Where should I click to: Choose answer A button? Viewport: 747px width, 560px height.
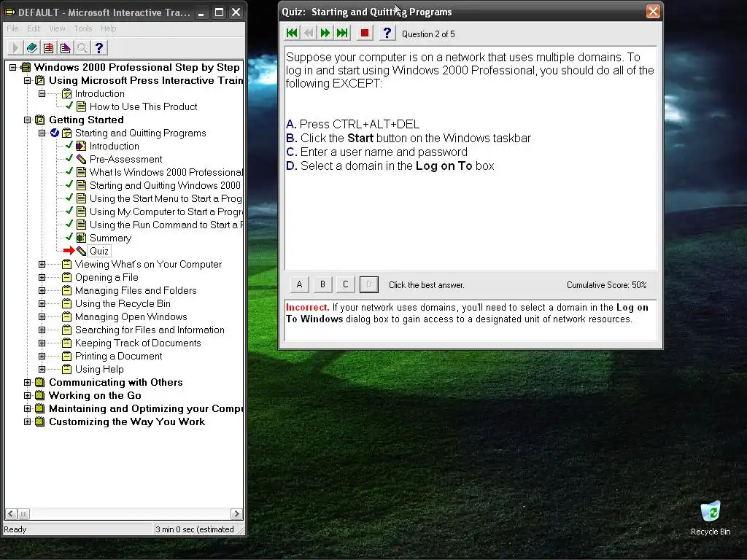click(299, 284)
